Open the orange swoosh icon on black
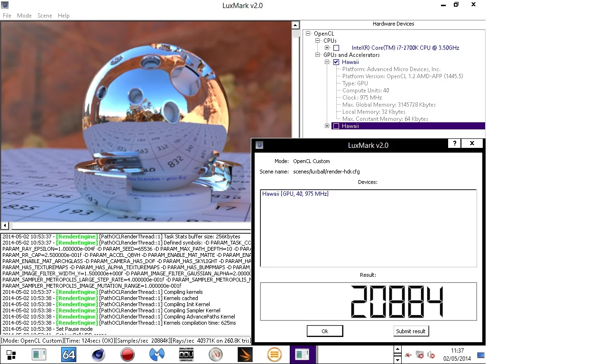 click(x=245, y=355)
